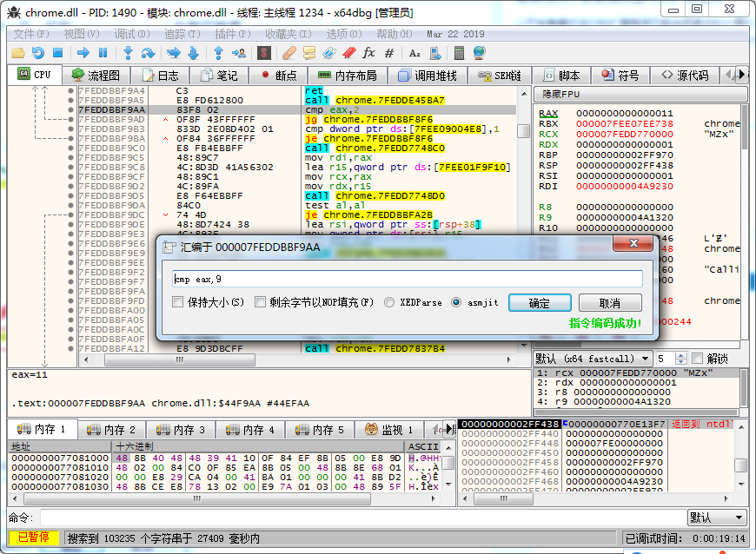
Task: Toggle breakpoint dot at address 7FEDDBBF9B3
Action: [x=71, y=129]
